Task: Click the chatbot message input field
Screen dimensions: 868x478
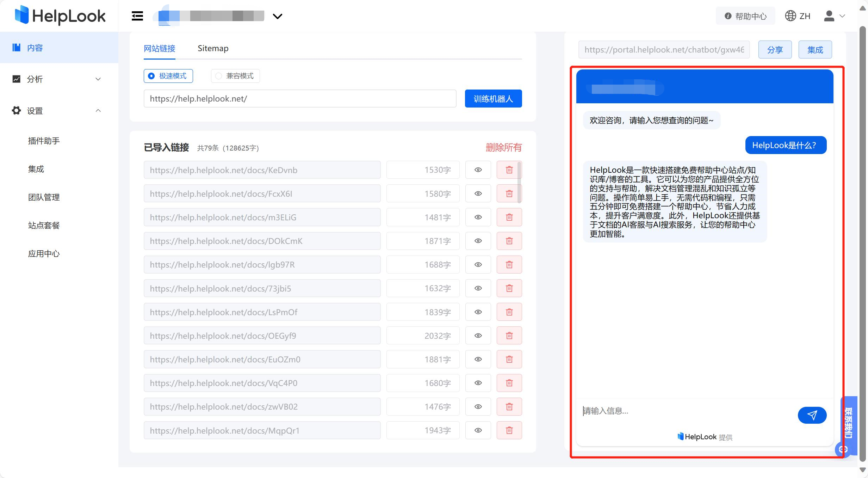Action: pos(669,411)
